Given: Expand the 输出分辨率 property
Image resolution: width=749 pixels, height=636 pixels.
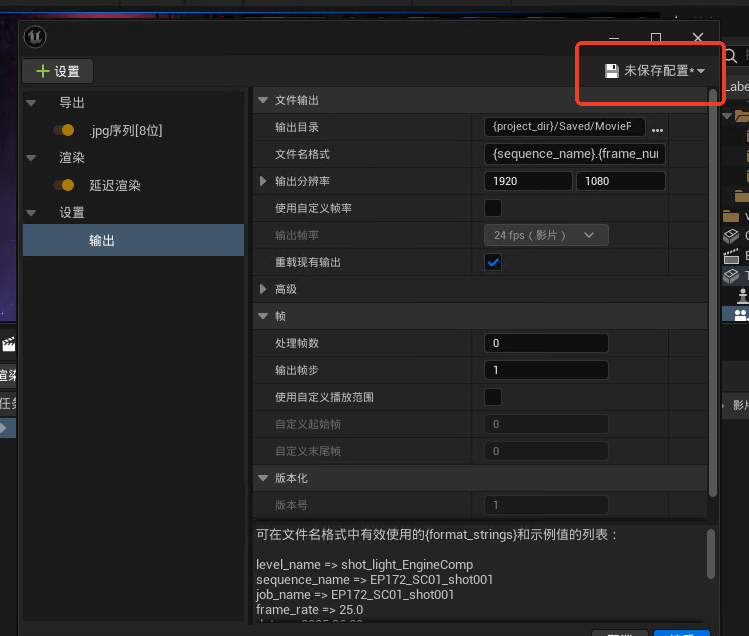Looking at the screenshot, I should [264, 181].
